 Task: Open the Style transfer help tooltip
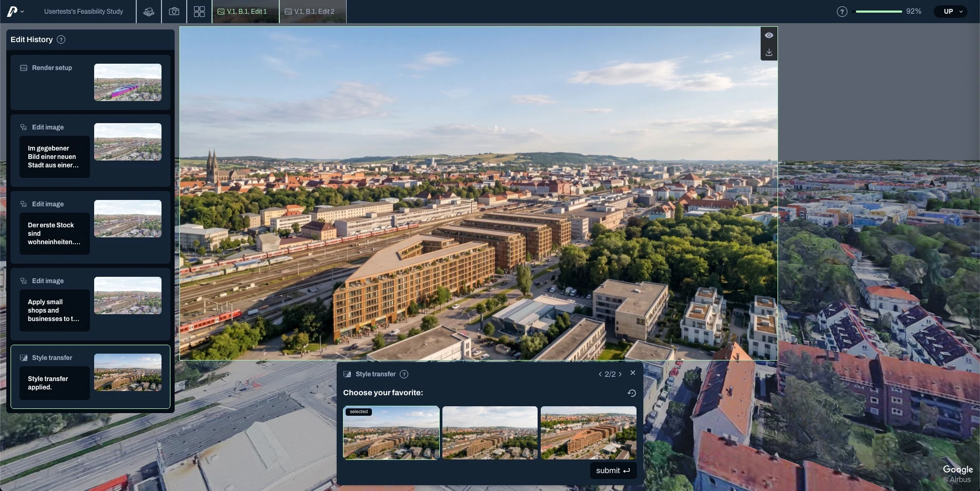click(404, 374)
